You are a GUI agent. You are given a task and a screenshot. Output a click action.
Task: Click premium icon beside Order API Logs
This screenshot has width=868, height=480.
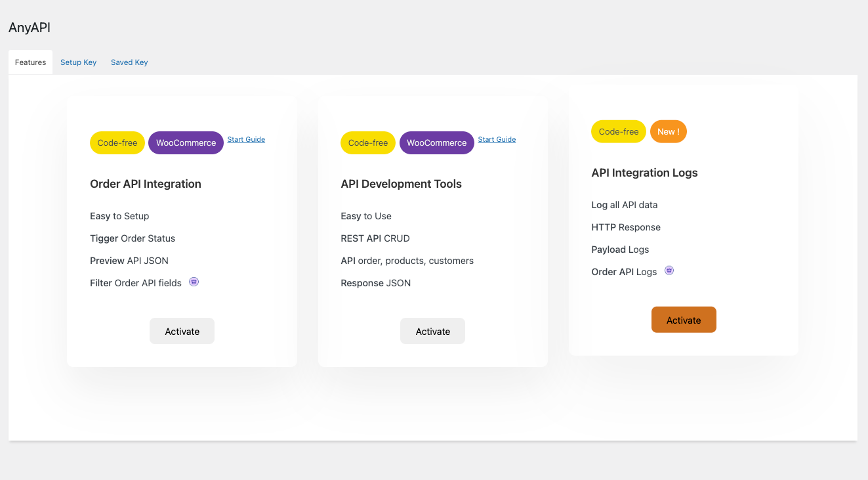click(x=669, y=271)
